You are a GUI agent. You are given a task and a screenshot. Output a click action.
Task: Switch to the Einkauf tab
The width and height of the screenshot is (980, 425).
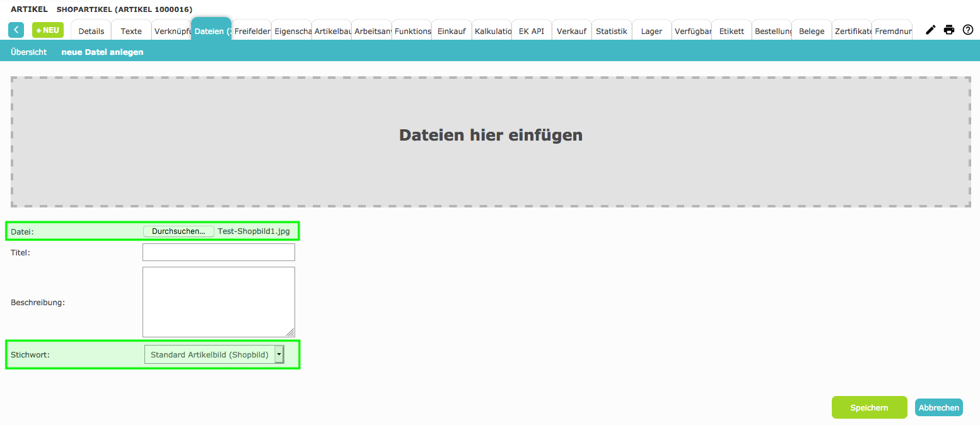coord(452,31)
